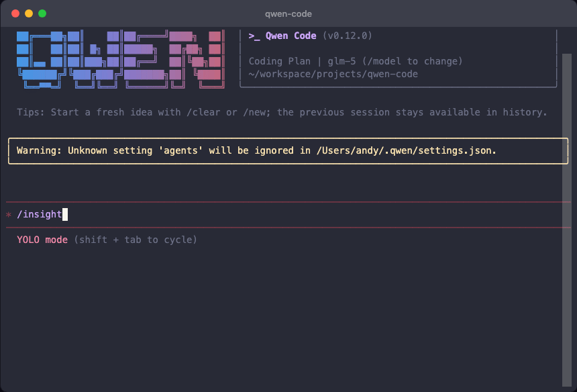Click in the /insight command input field
Viewport: 577px width, 392px height.
click(268, 215)
